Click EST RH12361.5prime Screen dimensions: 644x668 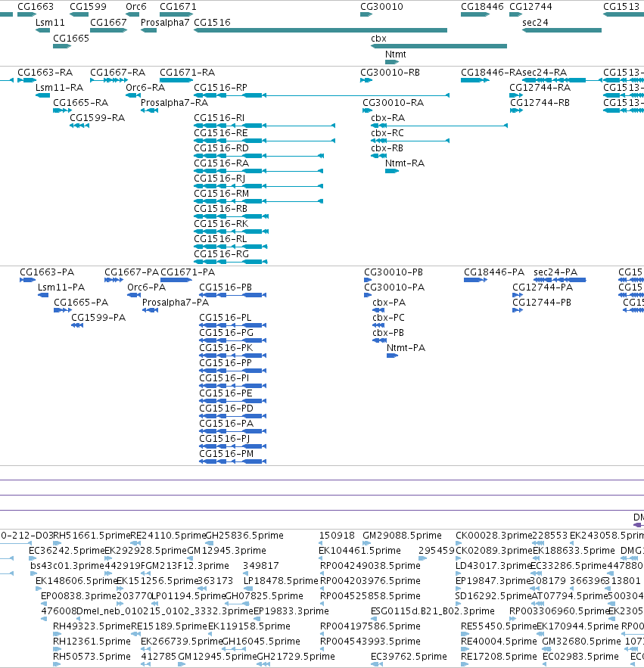(57, 649)
